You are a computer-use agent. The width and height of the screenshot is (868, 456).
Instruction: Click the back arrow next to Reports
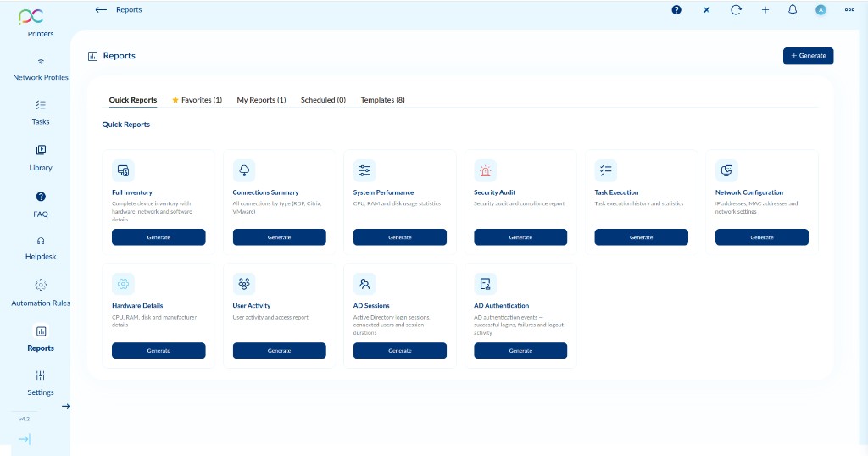(101, 10)
